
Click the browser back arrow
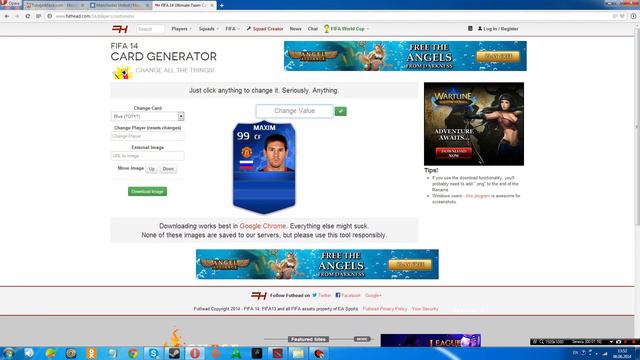point(7,16)
